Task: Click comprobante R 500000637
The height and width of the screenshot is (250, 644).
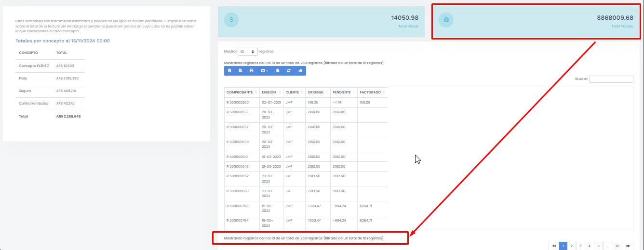Action: [x=237, y=127]
